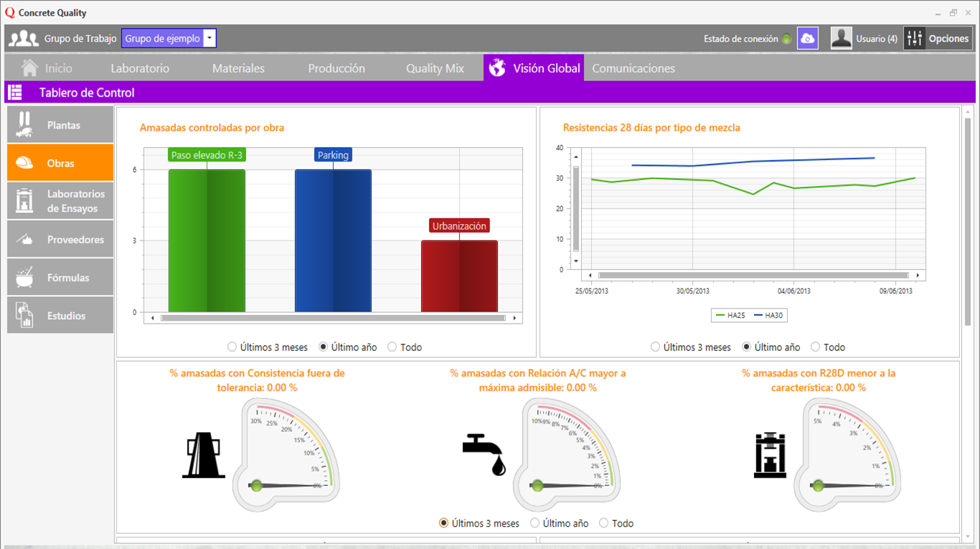Expand the workgroup selector arrow
The height and width of the screenshot is (549, 980).
pos(209,37)
